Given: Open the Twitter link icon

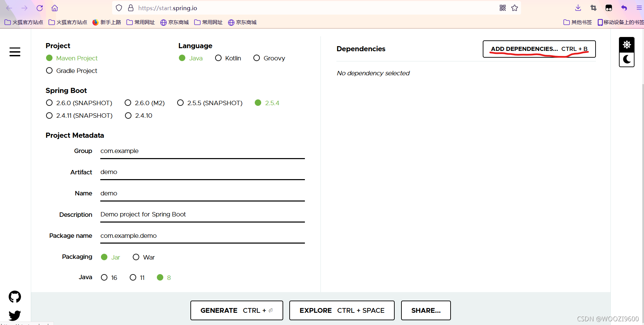Looking at the screenshot, I should point(15,316).
